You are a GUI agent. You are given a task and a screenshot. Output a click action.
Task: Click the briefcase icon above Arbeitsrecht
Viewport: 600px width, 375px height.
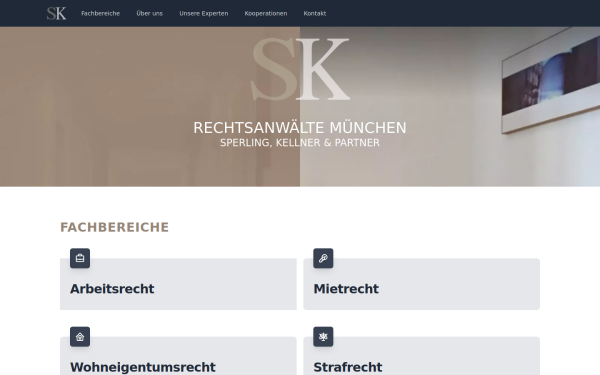point(80,258)
